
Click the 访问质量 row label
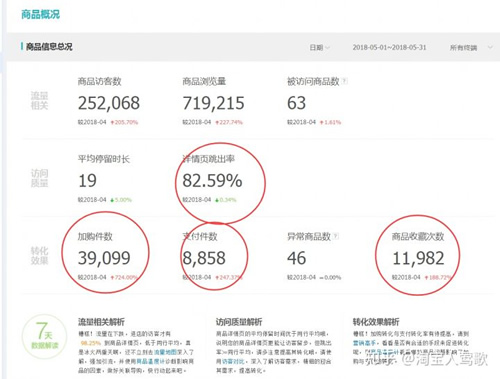[39, 178]
